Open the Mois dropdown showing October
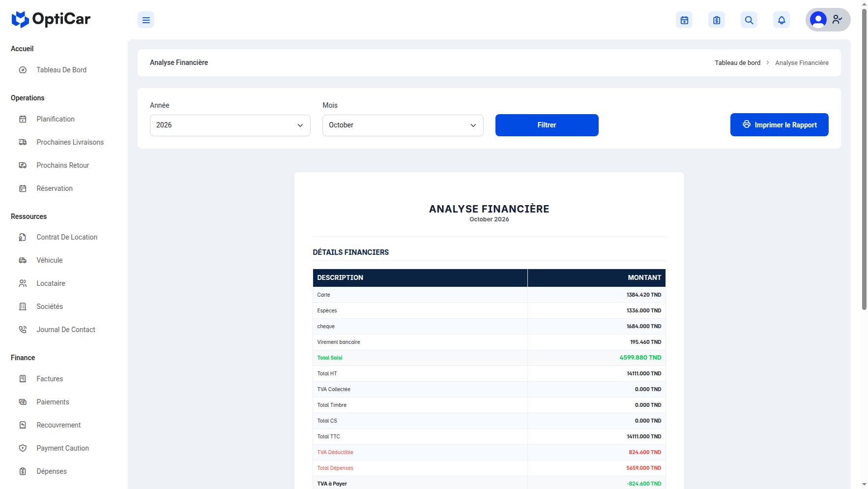The height and width of the screenshot is (489, 868). tap(403, 125)
